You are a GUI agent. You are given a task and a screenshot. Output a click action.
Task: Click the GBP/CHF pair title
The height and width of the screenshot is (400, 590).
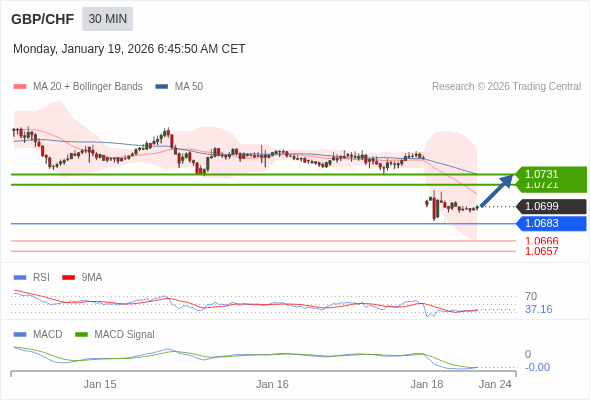43,19
